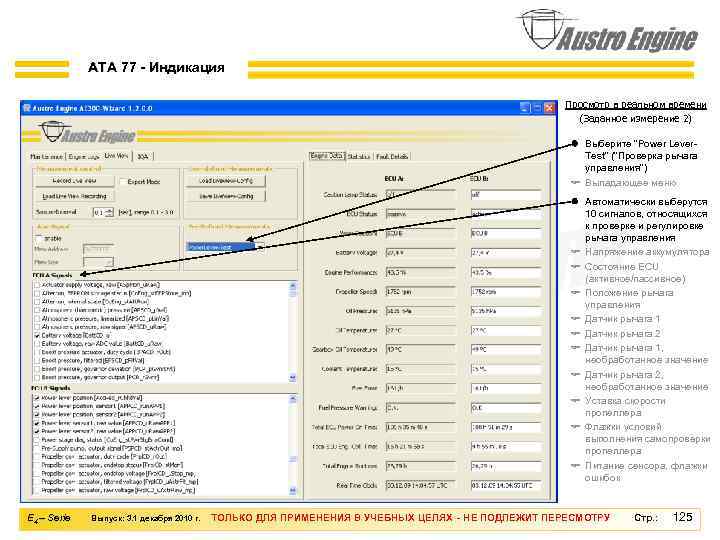
Task: Open the Power lever test predefined dropdown
Action: (x=225, y=247)
